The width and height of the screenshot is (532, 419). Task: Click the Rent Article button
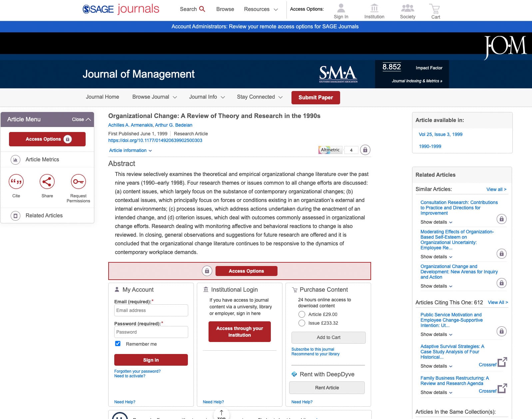point(327,388)
